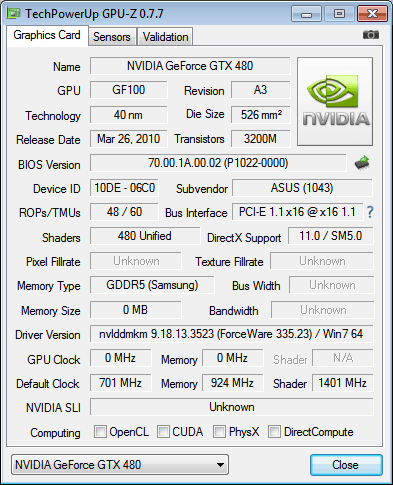
Task: Click the Name field NVIDIA GeForce GTX 480
Action: point(190,66)
